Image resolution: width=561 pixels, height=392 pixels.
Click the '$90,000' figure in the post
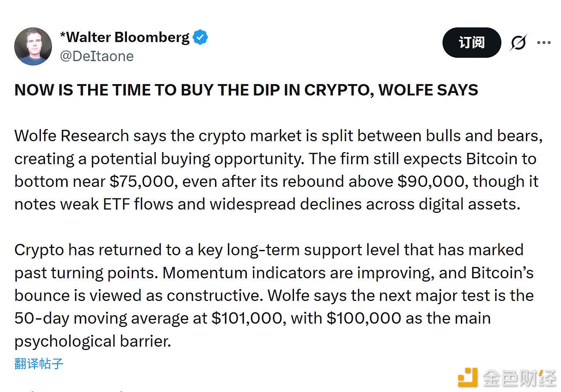[x=430, y=181]
